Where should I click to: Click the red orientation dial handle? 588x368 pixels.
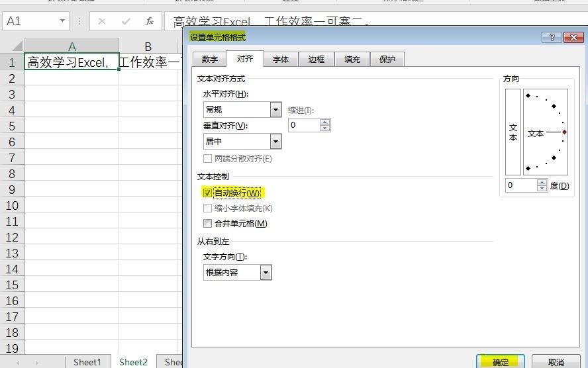[x=564, y=132]
